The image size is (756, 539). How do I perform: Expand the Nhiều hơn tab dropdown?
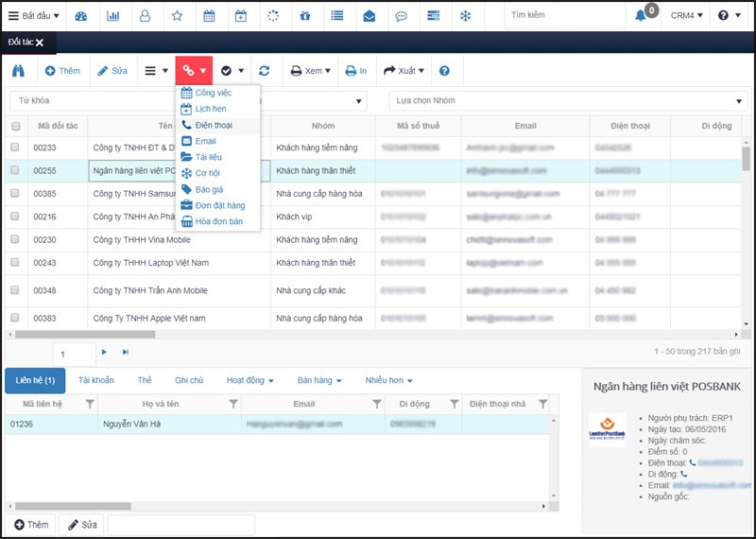point(388,381)
